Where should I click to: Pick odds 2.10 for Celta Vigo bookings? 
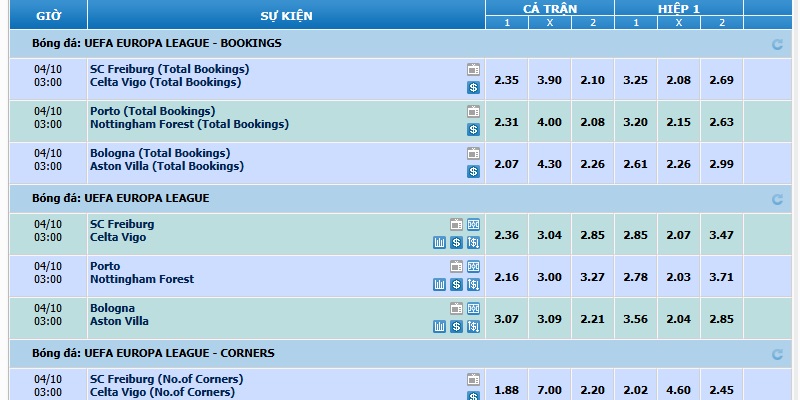coord(592,80)
